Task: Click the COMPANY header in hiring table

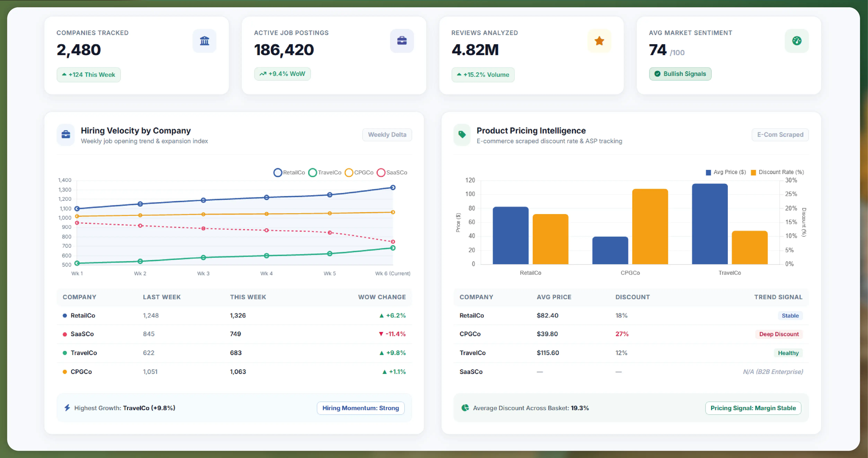Action: coord(80,297)
